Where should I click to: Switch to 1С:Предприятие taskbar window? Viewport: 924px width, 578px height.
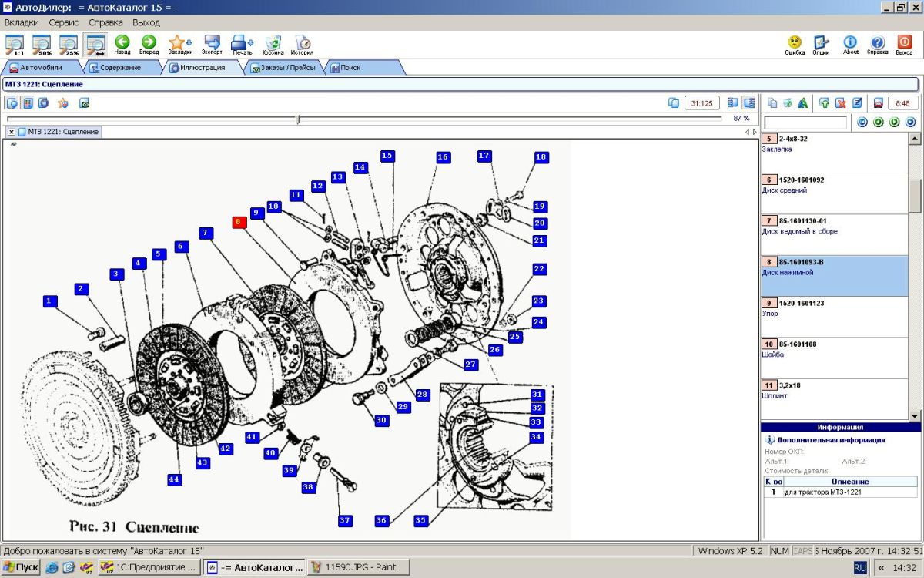pos(151,567)
